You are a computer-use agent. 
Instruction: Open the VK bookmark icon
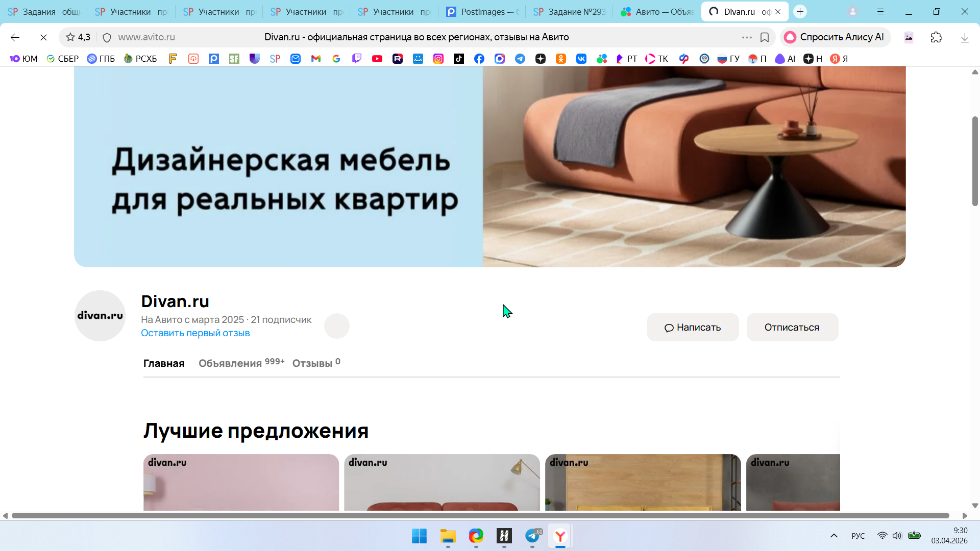581,59
